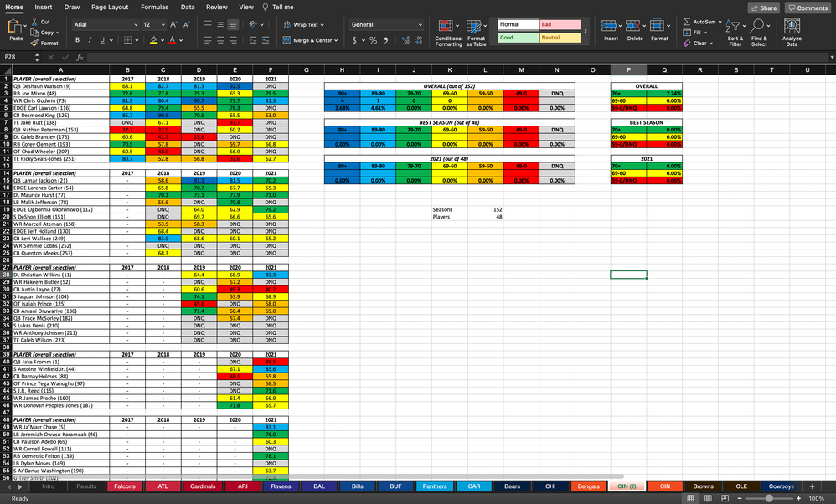Toggle underline formatting
The width and height of the screenshot is (836, 504).
[x=102, y=39]
